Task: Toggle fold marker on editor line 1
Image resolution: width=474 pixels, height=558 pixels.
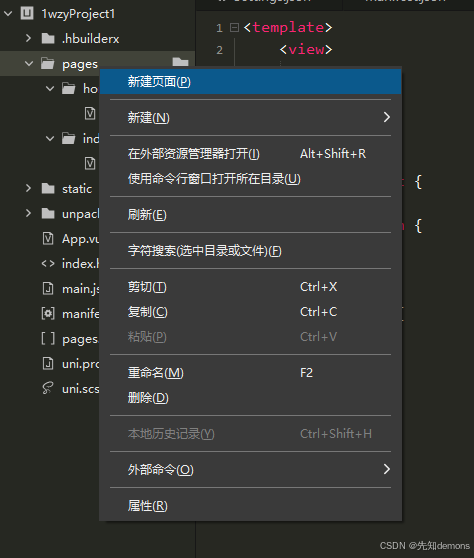Action: pyautogui.click(x=234, y=27)
